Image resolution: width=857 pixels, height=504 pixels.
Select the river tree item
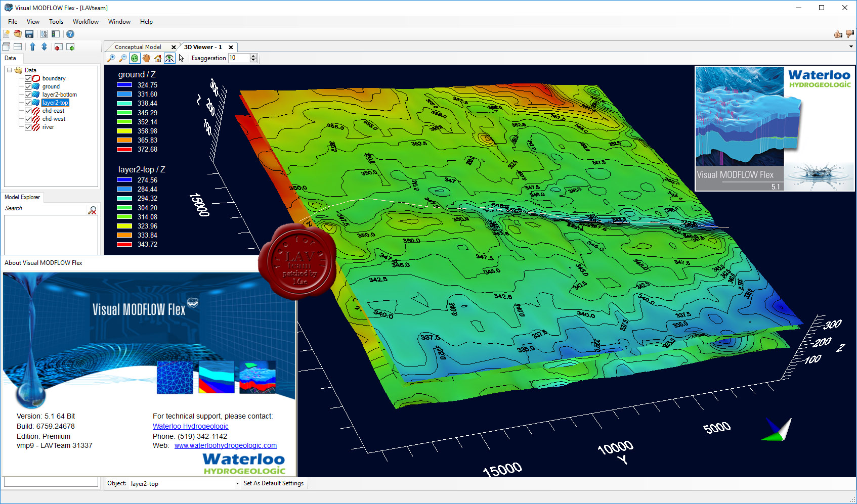[x=48, y=127]
